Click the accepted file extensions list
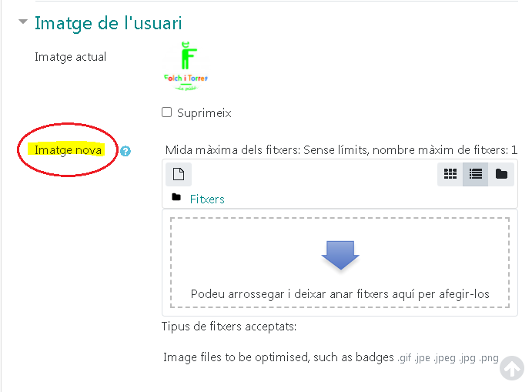The height and width of the screenshot is (392, 532). tap(447, 358)
